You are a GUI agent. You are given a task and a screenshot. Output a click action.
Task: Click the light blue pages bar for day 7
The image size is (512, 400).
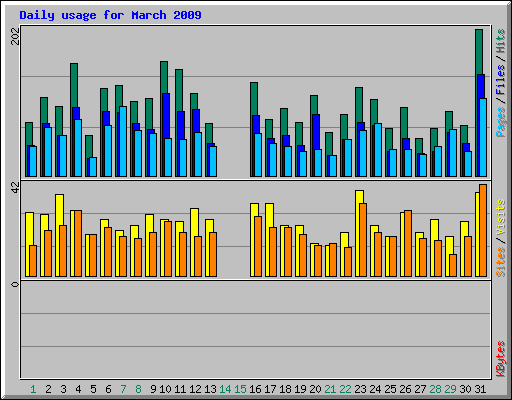tap(123, 142)
